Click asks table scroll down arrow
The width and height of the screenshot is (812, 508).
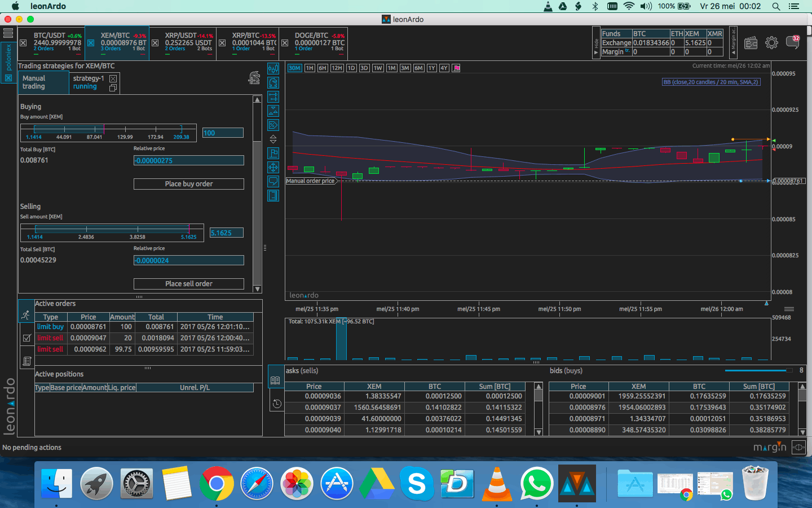539,432
